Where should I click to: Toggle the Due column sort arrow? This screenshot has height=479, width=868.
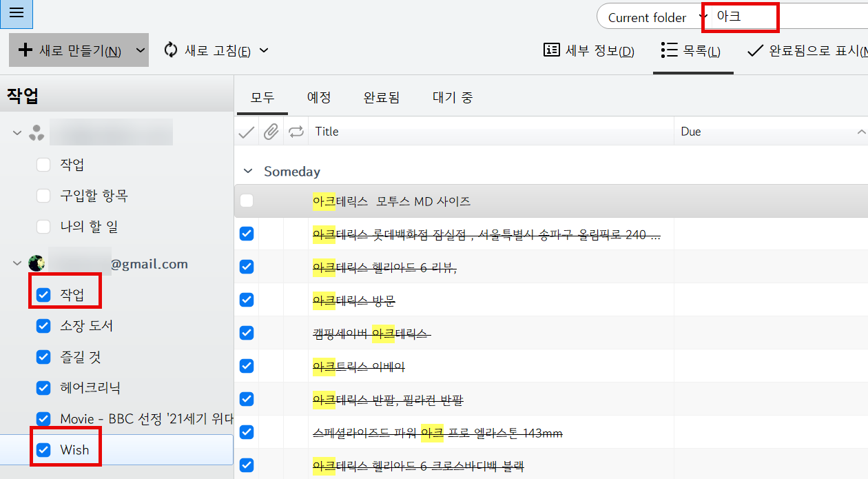click(x=860, y=132)
